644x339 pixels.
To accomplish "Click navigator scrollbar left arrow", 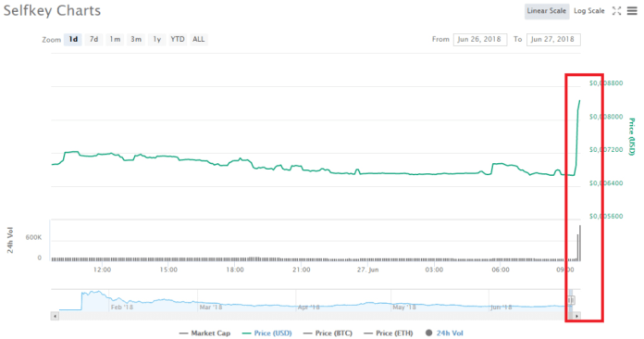I will 55,316.
